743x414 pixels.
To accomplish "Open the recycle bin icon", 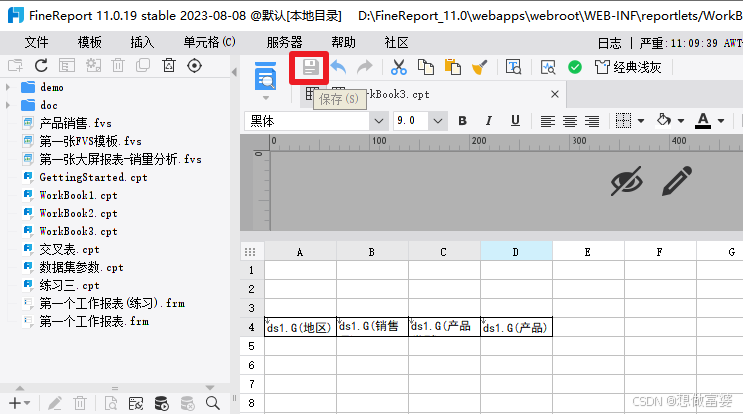I will pyautogui.click(x=169, y=65).
